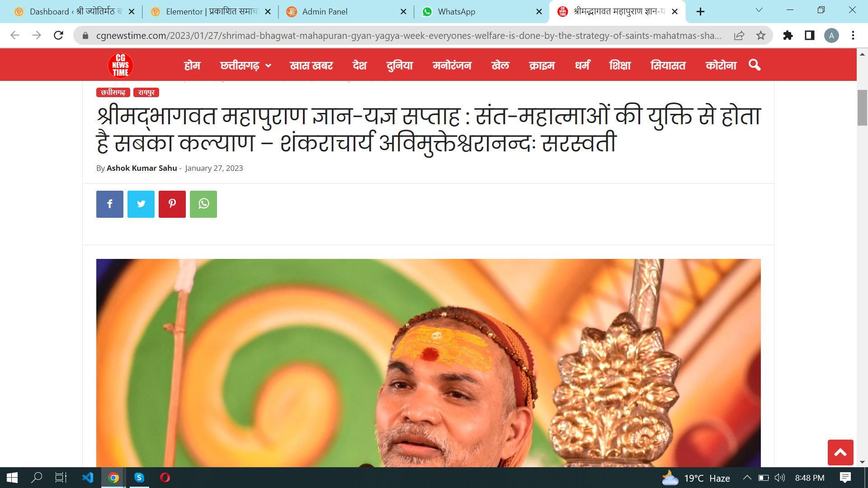Viewport: 868px width, 488px height.
Task: Share article via WhatsApp icon
Action: (203, 204)
